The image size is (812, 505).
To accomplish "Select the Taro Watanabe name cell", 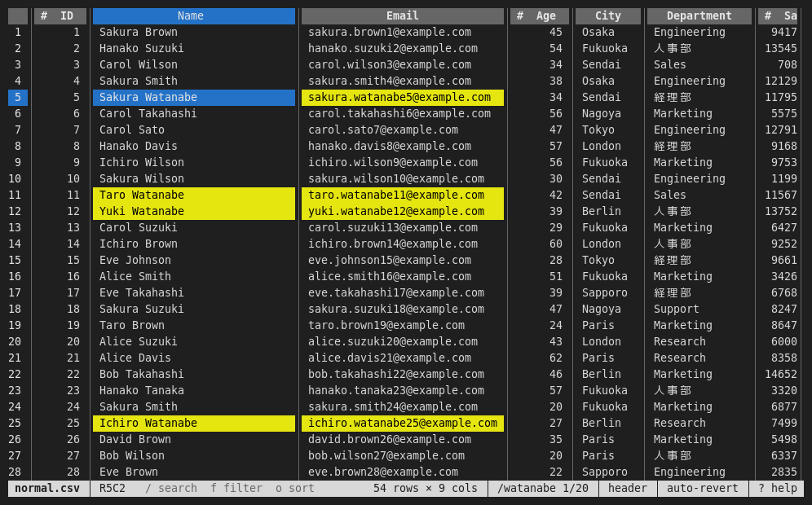I will tap(194, 195).
